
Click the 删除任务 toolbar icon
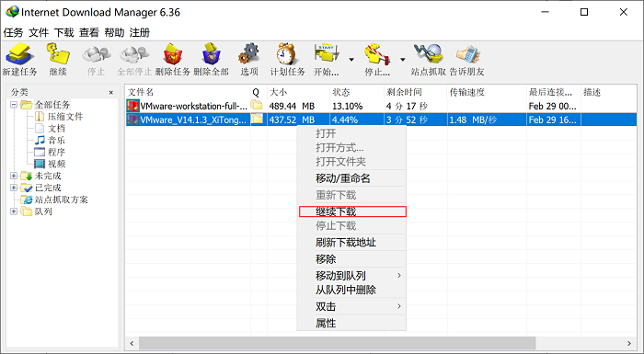click(x=173, y=54)
